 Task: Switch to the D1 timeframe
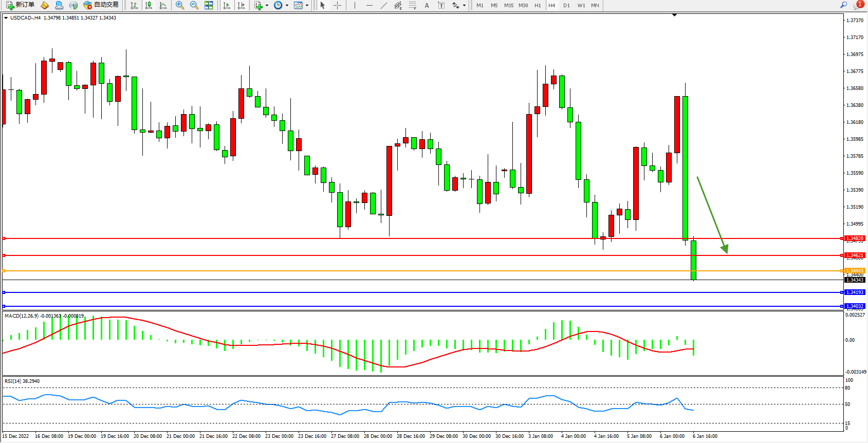coord(566,5)
